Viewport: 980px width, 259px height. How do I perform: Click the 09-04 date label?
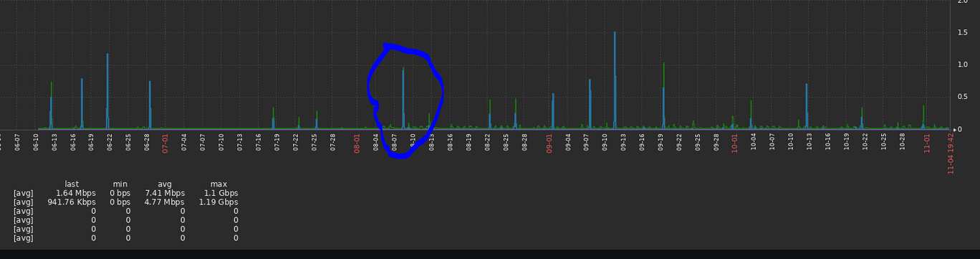click(568, 141)
